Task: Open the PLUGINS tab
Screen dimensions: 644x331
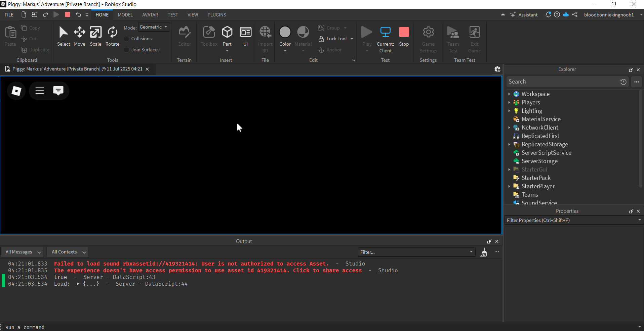Action: click(x=217, y=15)
